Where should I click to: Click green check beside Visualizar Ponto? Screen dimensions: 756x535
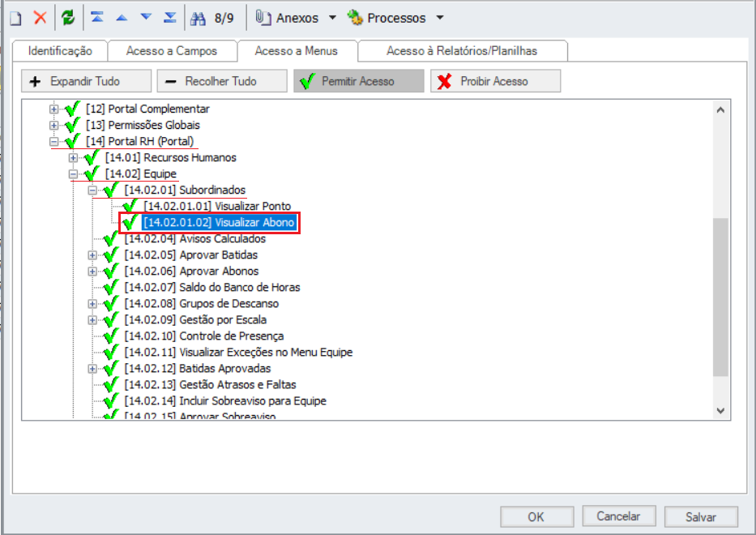(x=130, y=206)
